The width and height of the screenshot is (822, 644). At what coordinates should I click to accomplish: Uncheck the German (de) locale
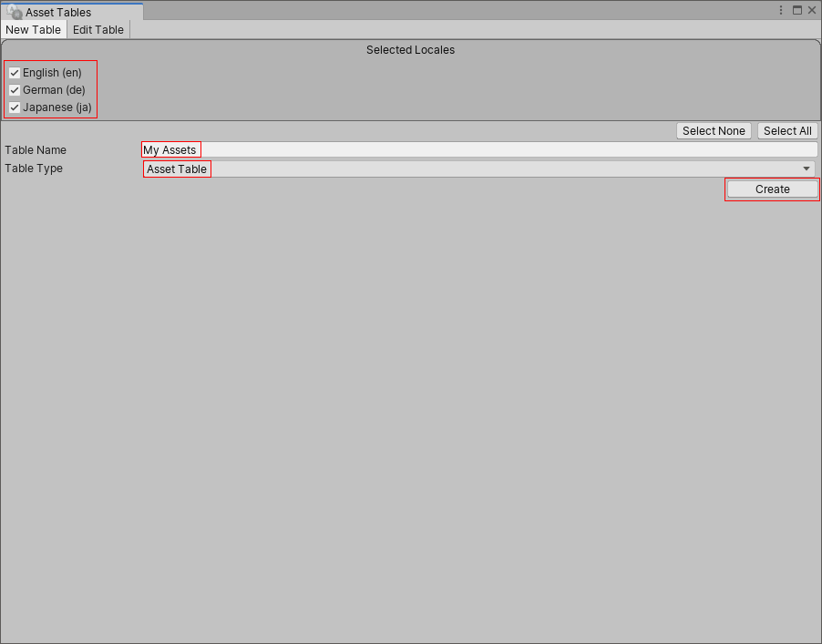point(15,89)
